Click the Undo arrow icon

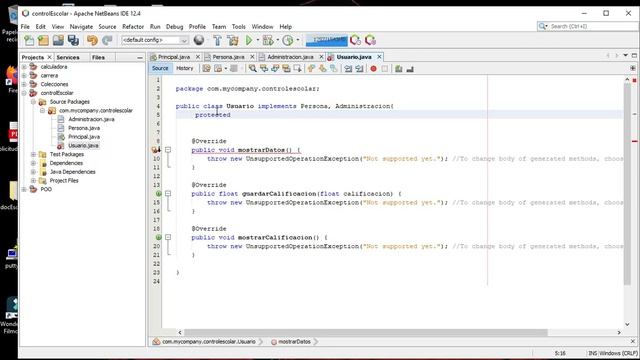[x=92, y=40]
